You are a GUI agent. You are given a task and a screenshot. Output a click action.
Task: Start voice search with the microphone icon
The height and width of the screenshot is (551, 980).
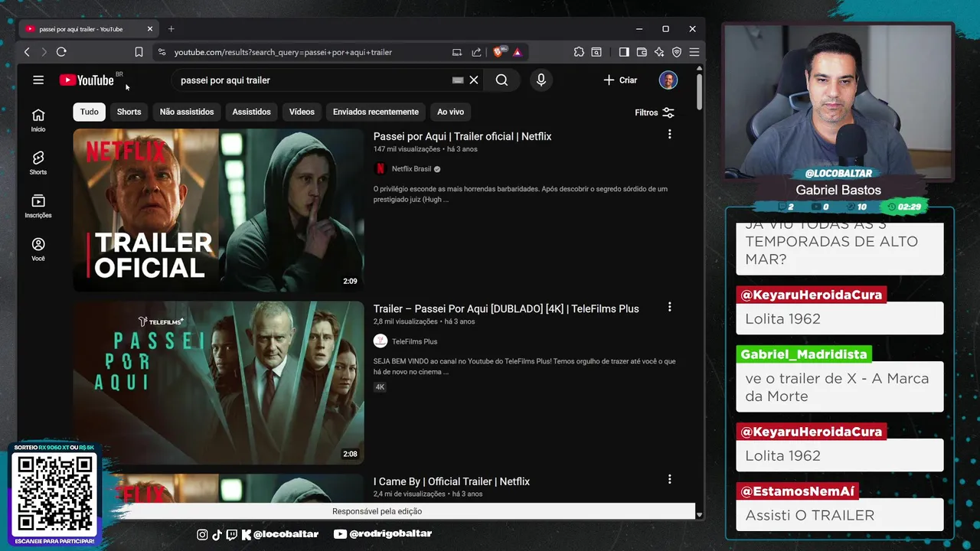[541, 80]
